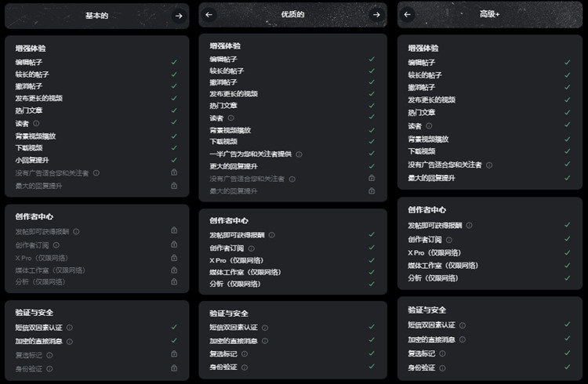588x384 pixels.
Task: Click lock icon for 最大的回复提升 in 基本的 column
Action: pos(174,186)
